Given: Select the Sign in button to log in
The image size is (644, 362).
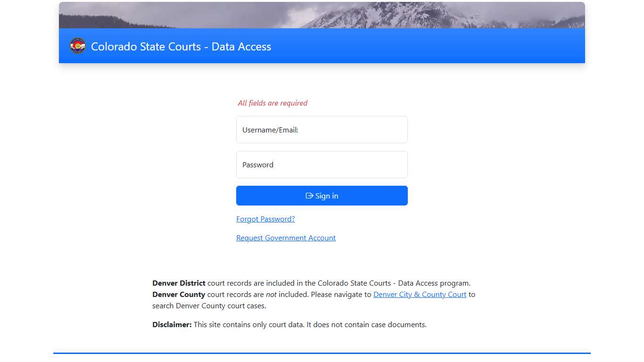Looking at the screenshot, I should pos(322,196).
